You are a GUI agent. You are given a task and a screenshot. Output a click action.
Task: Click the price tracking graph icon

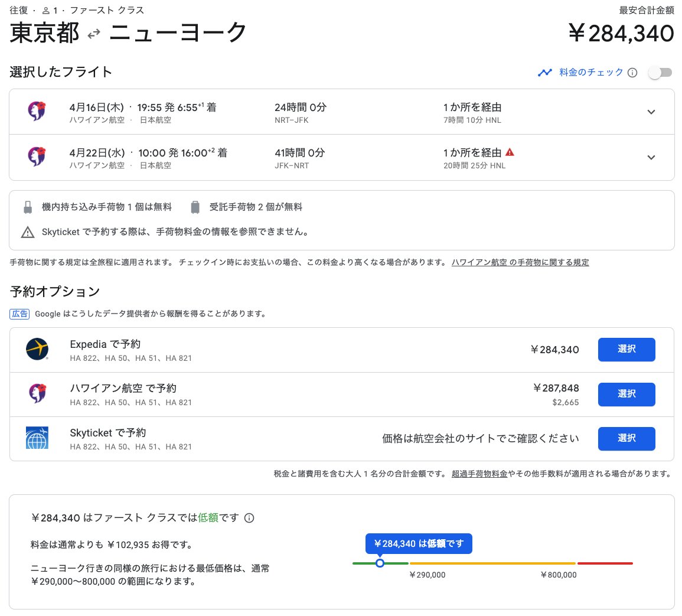(545, 73)
